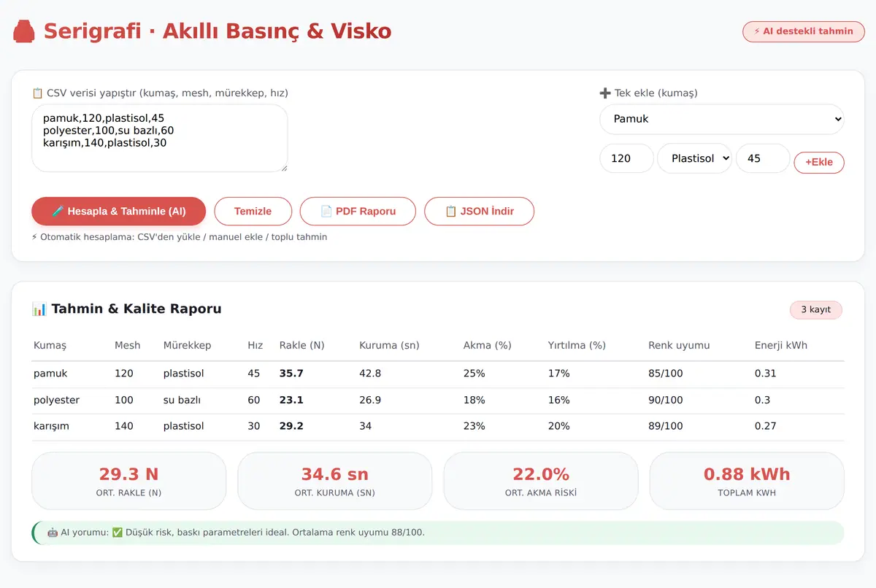Click the Enerji kWh column header
The height and width of the screenshot is (588, 876).
point(781,345)
